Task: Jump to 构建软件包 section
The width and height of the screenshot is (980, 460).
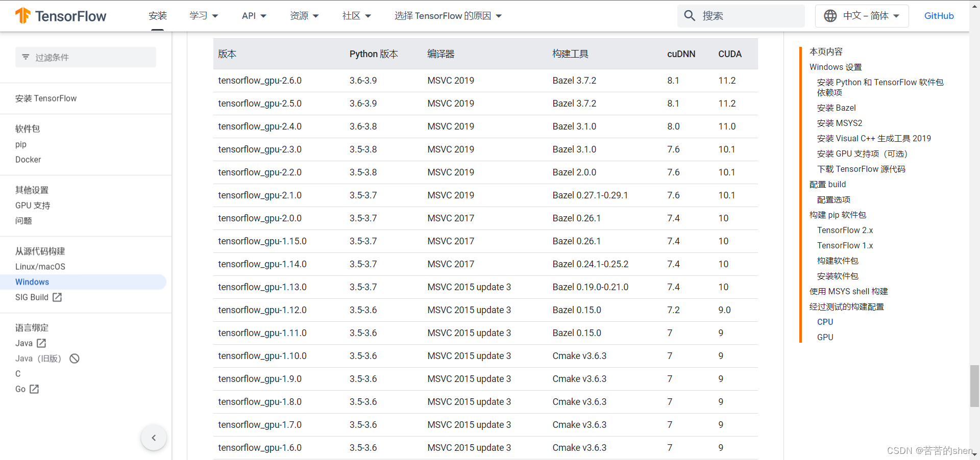Action: click(x=838, y=261)
